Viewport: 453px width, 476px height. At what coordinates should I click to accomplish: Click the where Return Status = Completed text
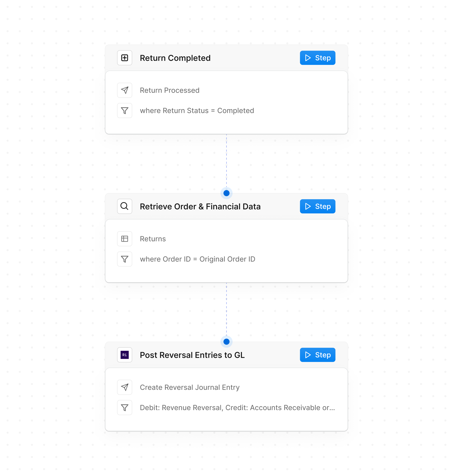coord(197,110)
